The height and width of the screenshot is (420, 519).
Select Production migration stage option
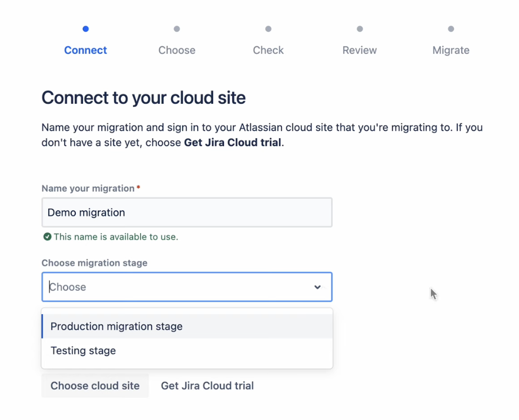pos(116,326)
